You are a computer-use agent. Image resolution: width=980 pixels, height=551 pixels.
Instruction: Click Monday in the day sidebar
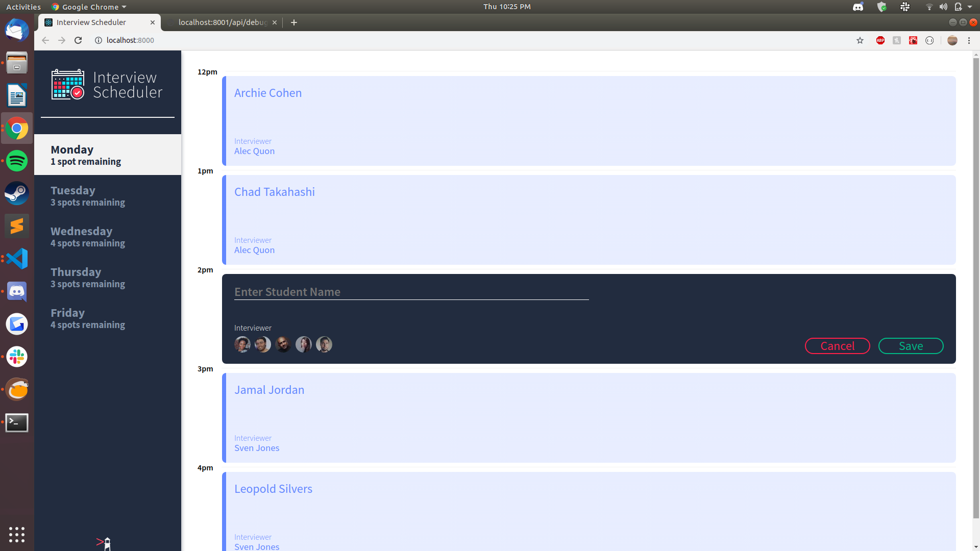(108, 154)
